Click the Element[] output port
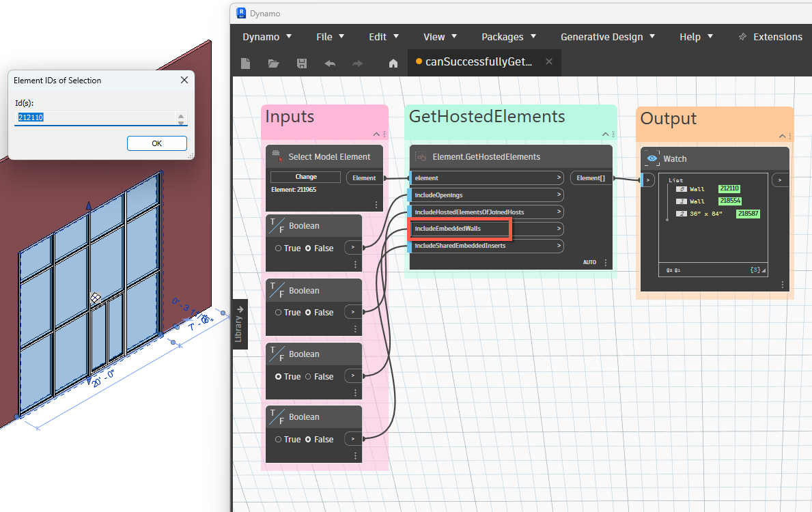812x512 pixels. pyautogui.click(x=591, y=177)
